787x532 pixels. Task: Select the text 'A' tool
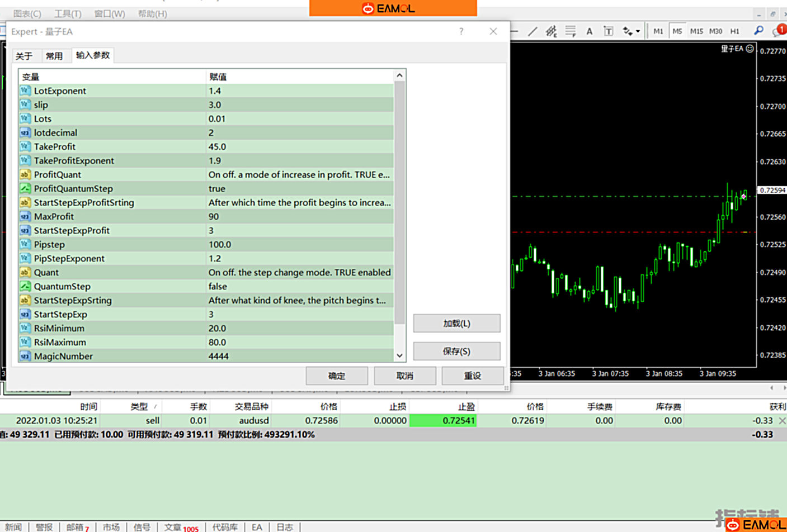coord(589,31)
